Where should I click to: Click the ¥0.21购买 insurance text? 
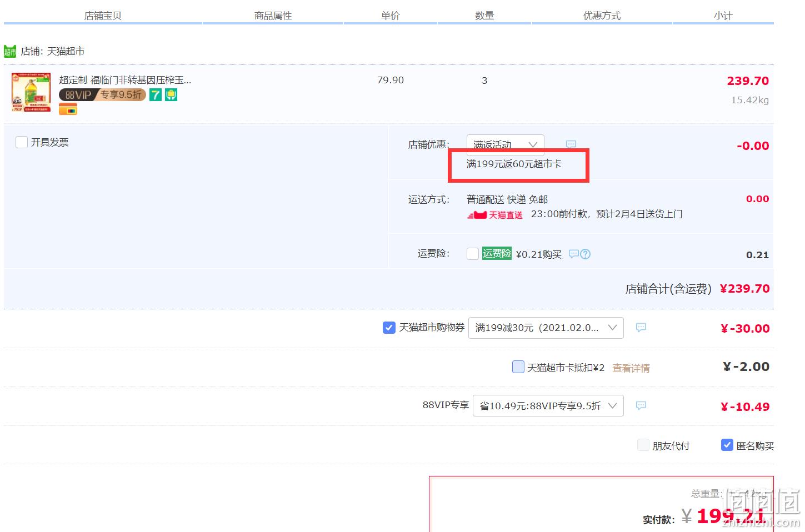tap(539, 254)
